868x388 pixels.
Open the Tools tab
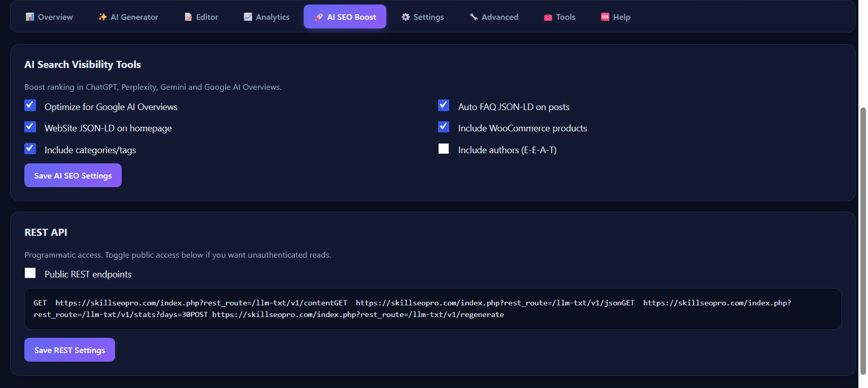coord(560,17)
